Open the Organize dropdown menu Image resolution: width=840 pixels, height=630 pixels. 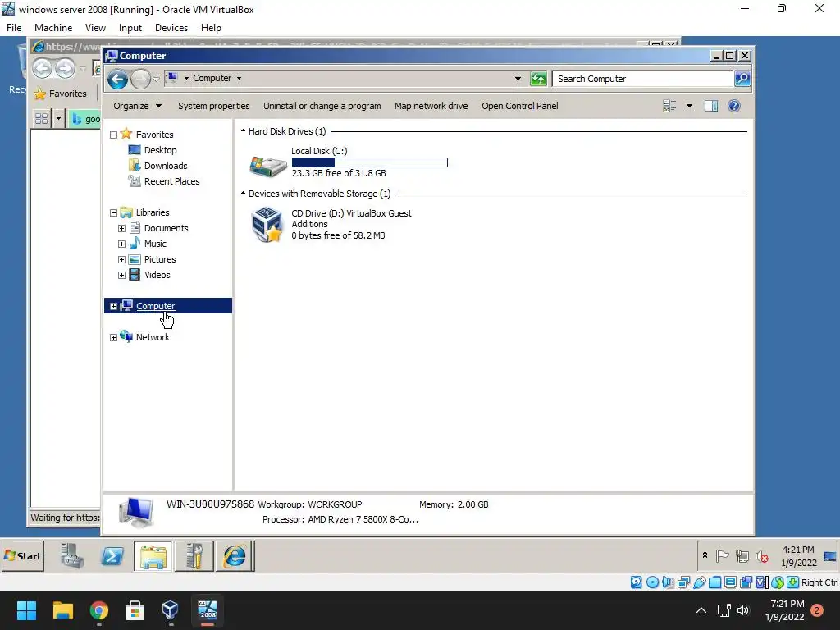137,106
